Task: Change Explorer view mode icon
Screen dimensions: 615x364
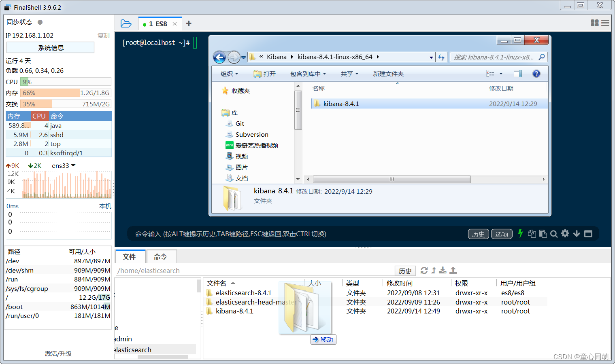Action: tap(490, 74)
